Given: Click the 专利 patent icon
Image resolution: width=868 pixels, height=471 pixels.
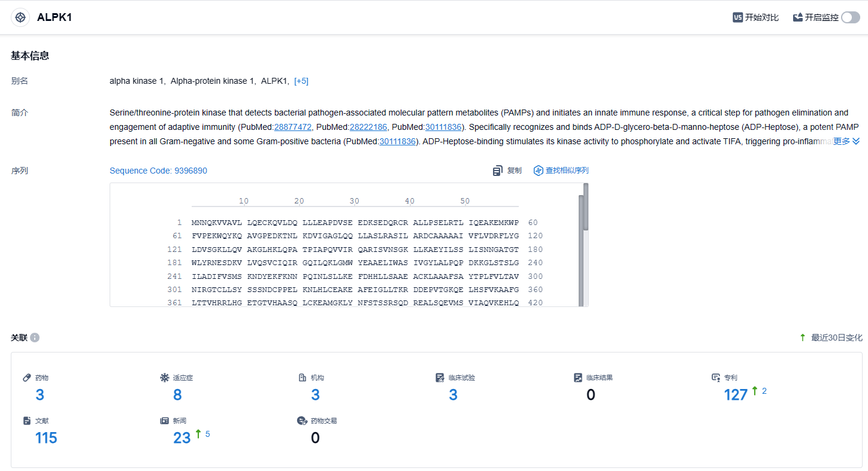Looking at the screenshot, I should coord(715,378).
